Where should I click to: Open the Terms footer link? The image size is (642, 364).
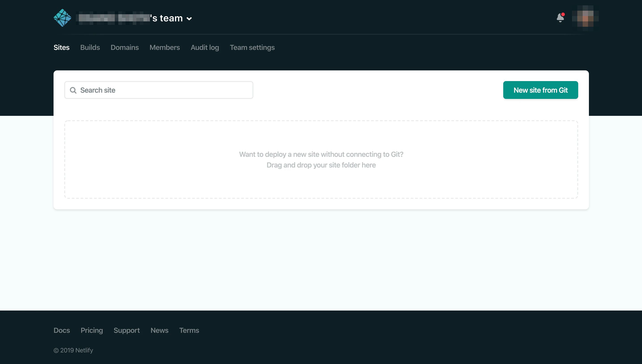tap(189, 330)
